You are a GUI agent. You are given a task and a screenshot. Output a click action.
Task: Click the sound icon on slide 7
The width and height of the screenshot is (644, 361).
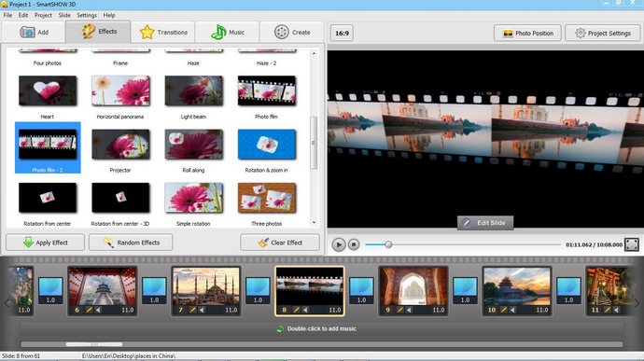202,310
